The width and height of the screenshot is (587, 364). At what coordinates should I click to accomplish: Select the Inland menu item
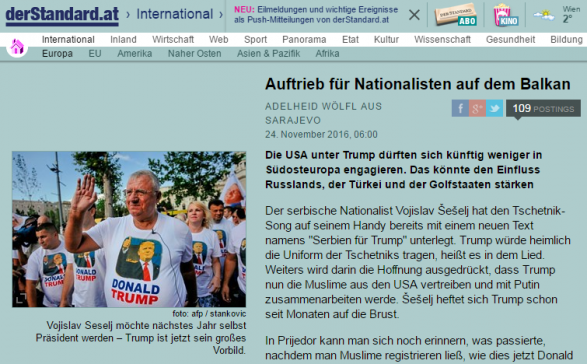tap(123, 39)
